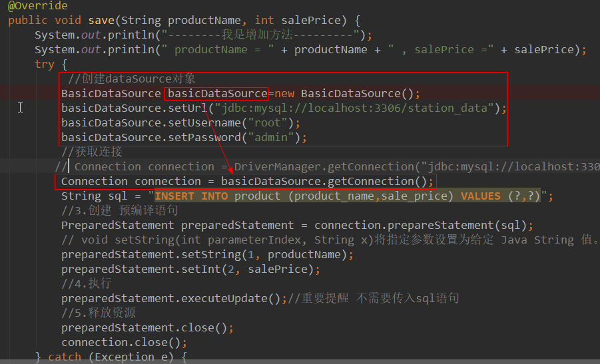Click preparedStatement.executeUpdate() call
Screen dimensions: 600x364
171,298
